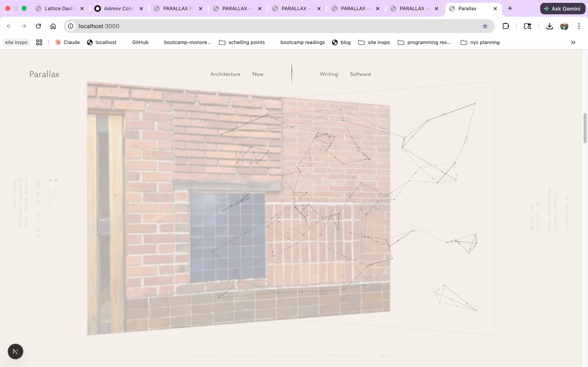Screen dimensions: 588x367
Task: Click the Chrome profile avatar
Action: tap(565, 26)
